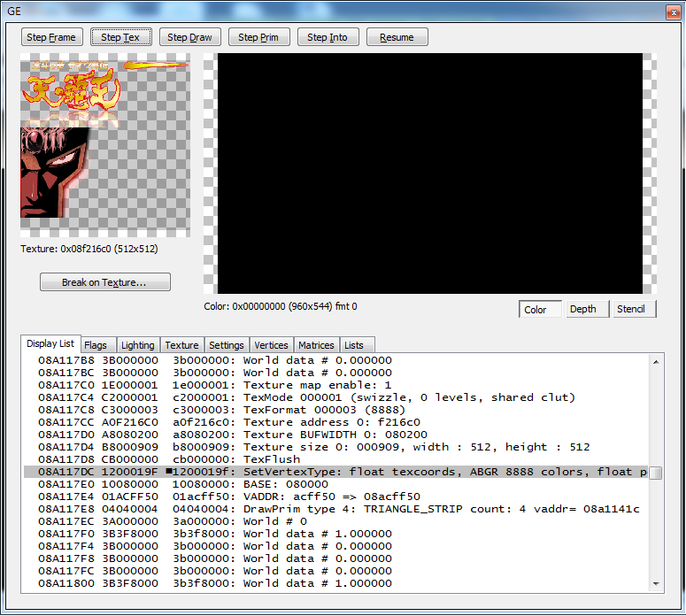Open the Flags tab

tap(96, 345)
